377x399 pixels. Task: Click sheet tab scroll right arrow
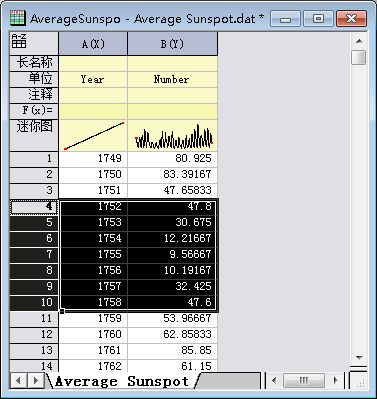point(36,380)
